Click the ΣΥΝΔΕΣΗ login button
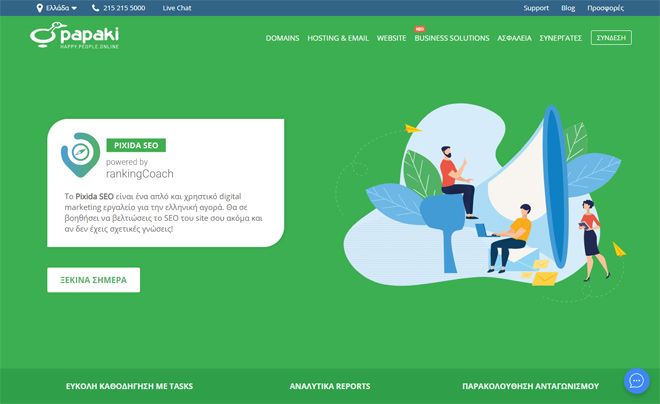Image resolution: width=660 pixels, height=404 pixels. click(611, 37)
